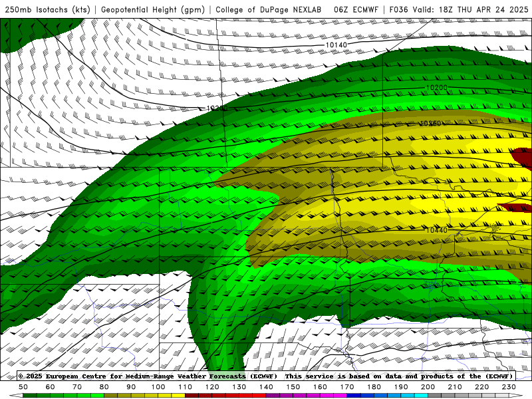This screenshot has height=399, width=532.
Task: Click the 70 value on the color scale
Action: tap(77, 387)
